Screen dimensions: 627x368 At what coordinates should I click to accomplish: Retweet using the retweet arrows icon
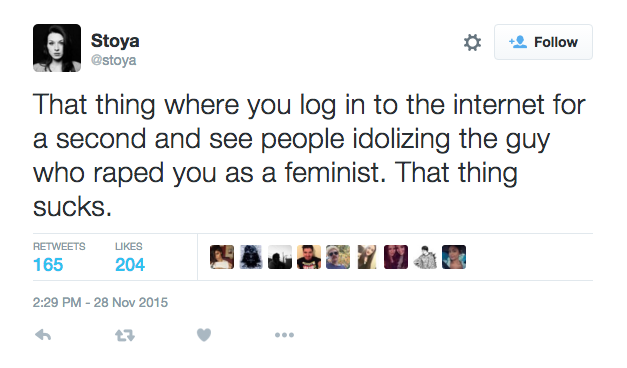coord(125,335)
